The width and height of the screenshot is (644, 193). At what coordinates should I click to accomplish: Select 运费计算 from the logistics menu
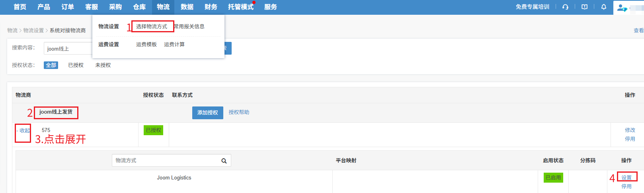tap(174, 44)
